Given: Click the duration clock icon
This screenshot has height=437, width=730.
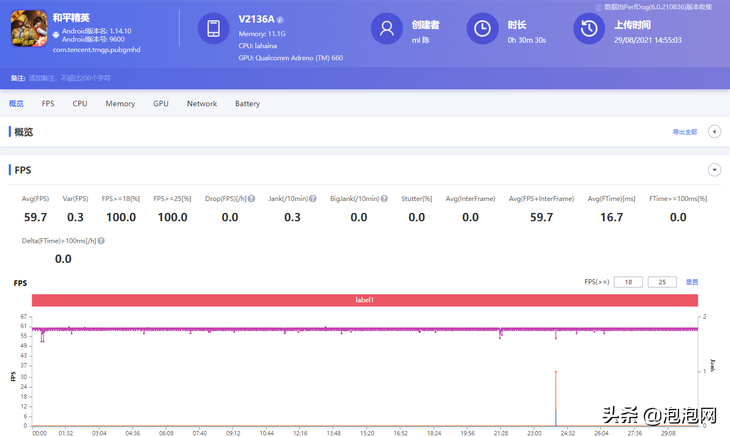Looking at the screenshot, I should coord(482,28).
